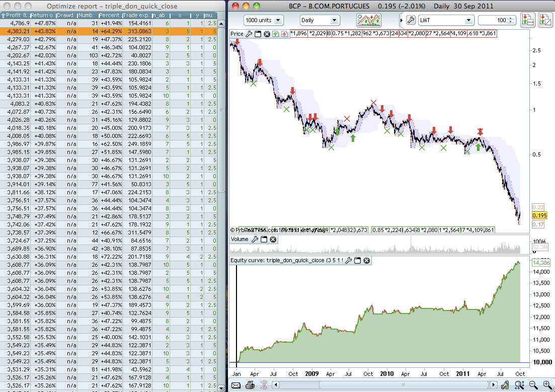
Task: Click the quantity stepper arrows near 100
Action: click(510, 20)
